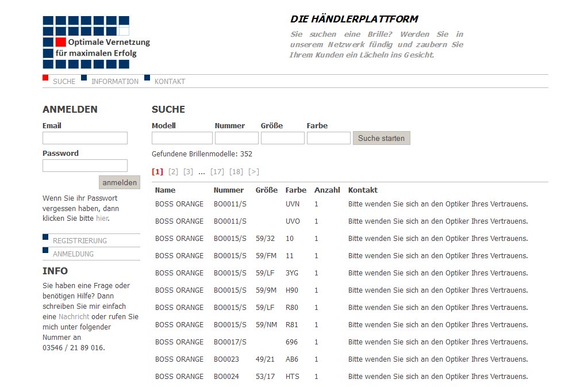
Task: Open the INFORMATION navigation menu item
Action: point(114,82)
